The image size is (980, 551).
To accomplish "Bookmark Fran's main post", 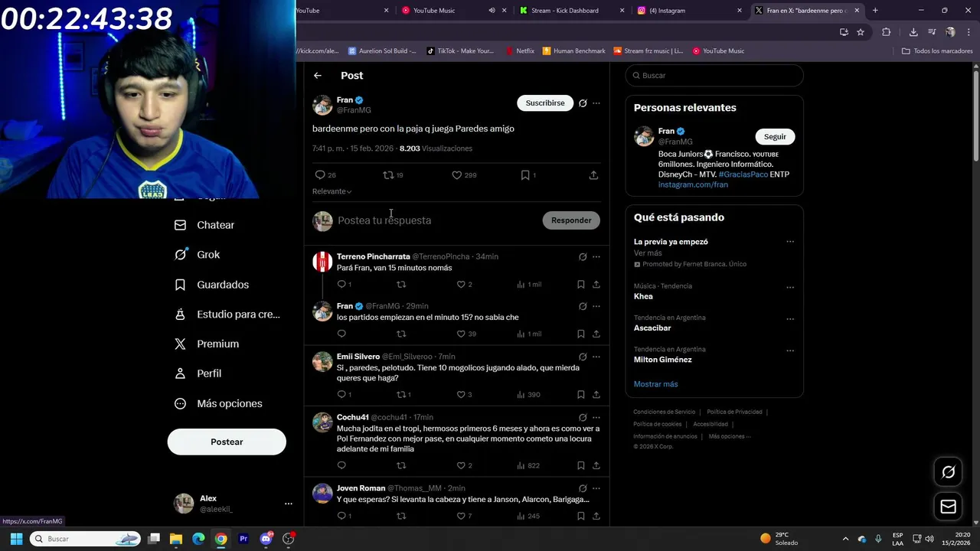I will [x=525, y=175].
